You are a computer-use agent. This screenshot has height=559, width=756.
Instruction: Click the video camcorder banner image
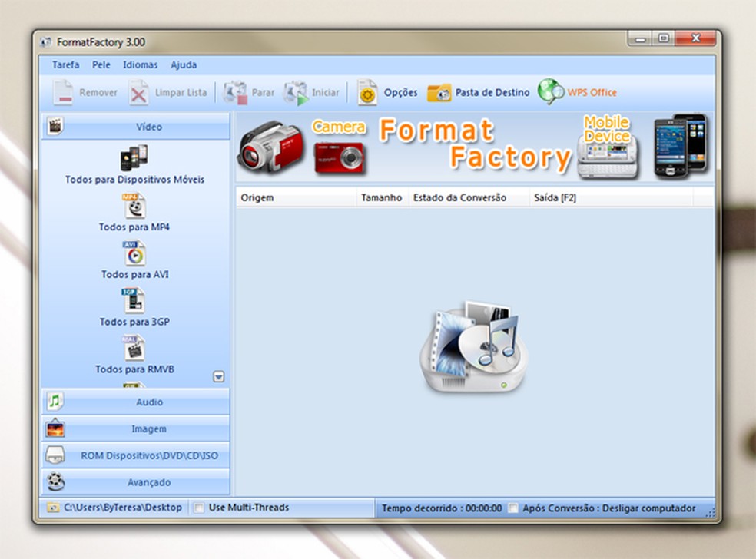(270, 147)
